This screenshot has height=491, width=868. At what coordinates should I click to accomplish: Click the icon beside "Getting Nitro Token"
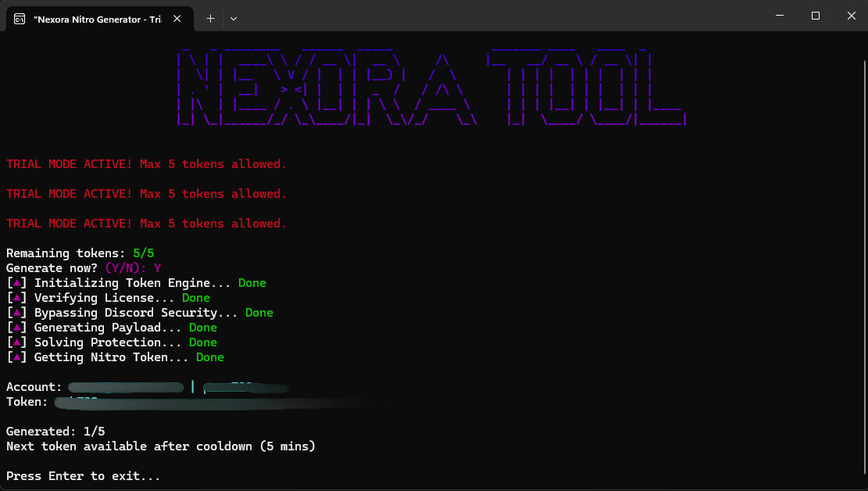click(x=16, y=357)
